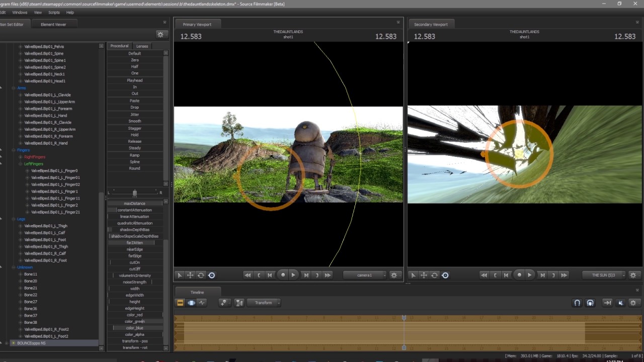Image resolution: width=644 pixels, height=362 pixels.
Task: Expand the BOUNCEoppo NS light item
Action: 7,343
